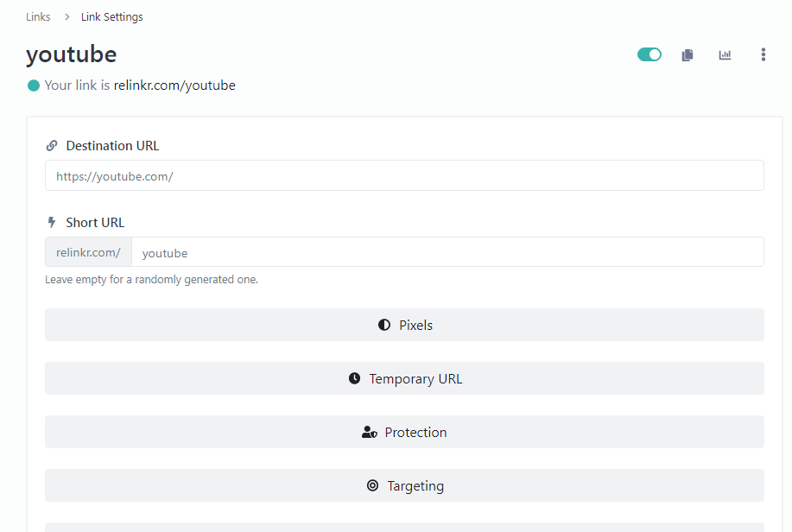Open the three-dot more options menu
The image size is (792, 532).
coord(763,54)
